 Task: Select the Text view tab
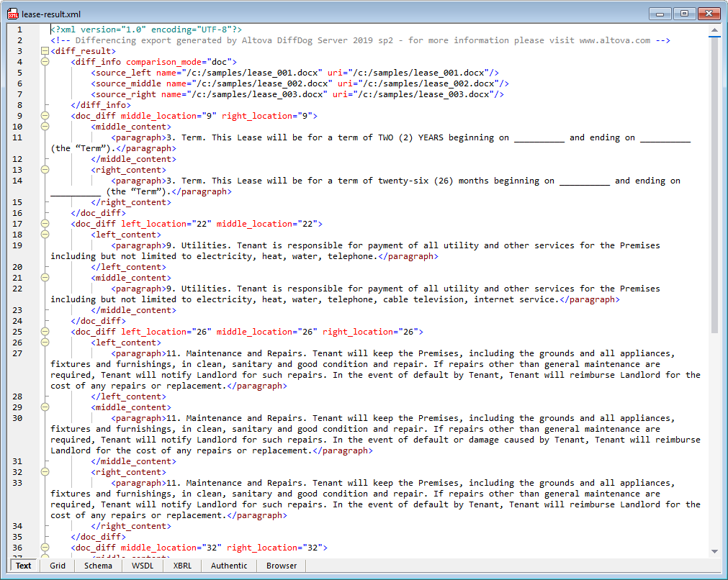(x=23, y=566)
